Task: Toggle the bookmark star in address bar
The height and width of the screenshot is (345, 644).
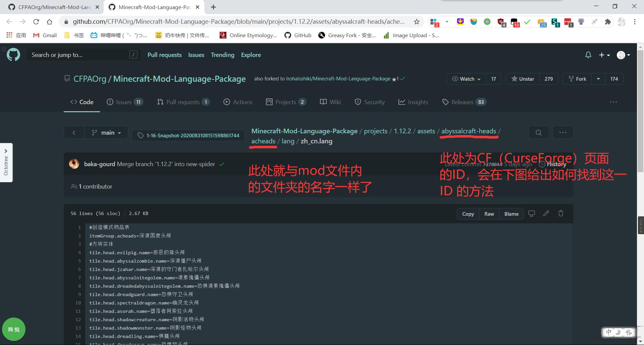Action: (417, 21)
